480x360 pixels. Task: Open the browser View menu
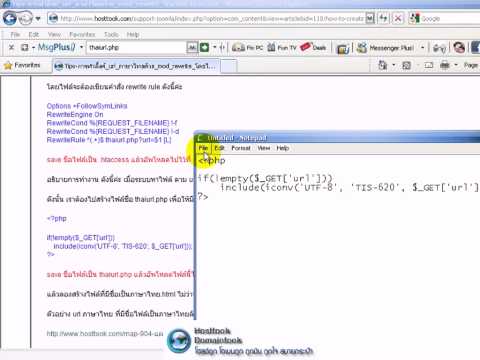click(x=54, y=34)
